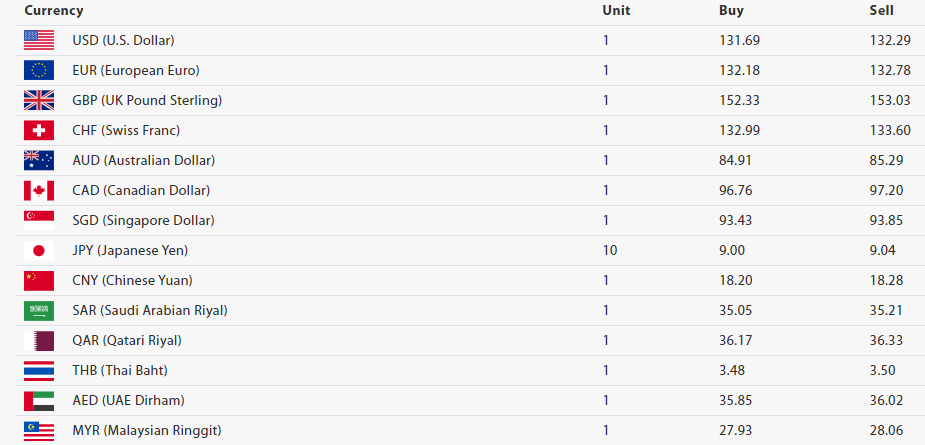Click the Buy column header

tap(731, 11)
